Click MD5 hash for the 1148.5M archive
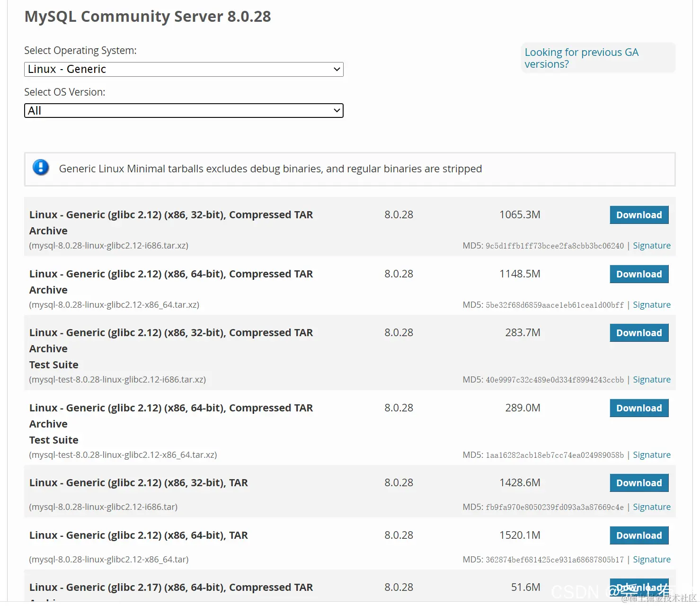 pyautogui.click(x=555, y=305)
